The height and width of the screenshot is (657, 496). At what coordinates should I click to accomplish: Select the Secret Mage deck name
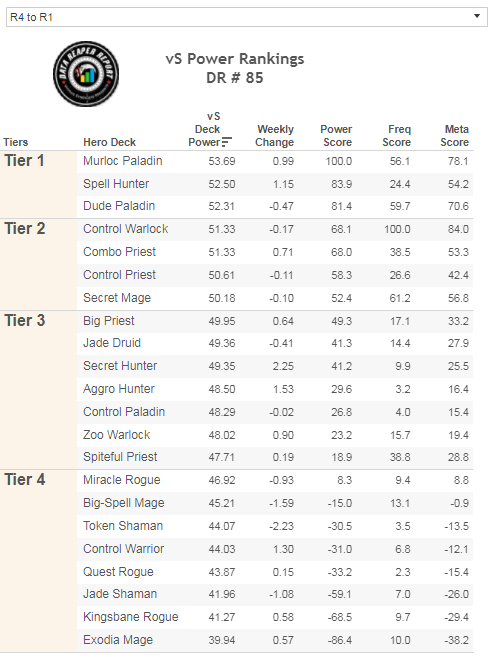[x=117, y=298]
